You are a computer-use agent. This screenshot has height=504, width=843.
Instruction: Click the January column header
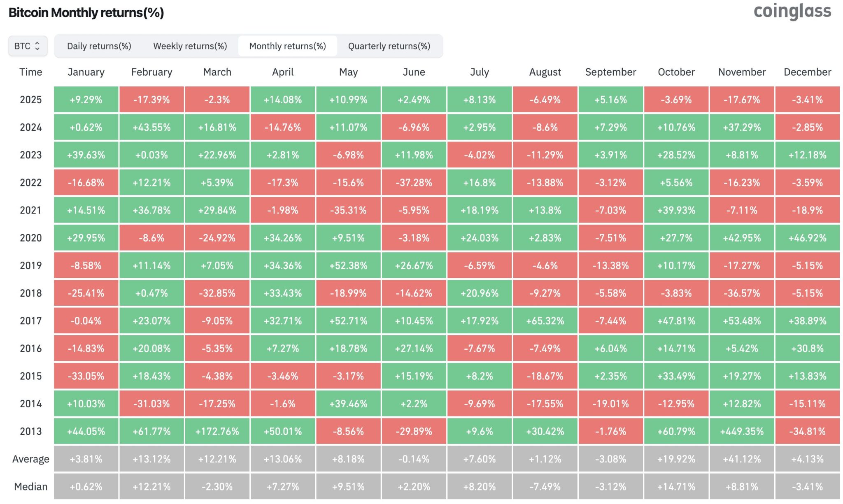pyautogui.click(x=86, y=72)
